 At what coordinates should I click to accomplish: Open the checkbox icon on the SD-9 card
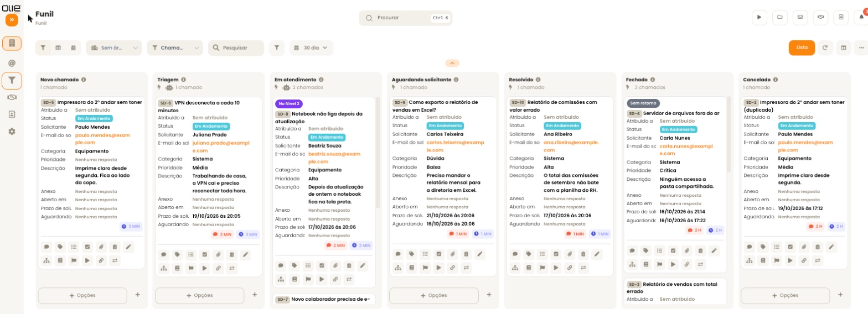[x=439, y=254]
